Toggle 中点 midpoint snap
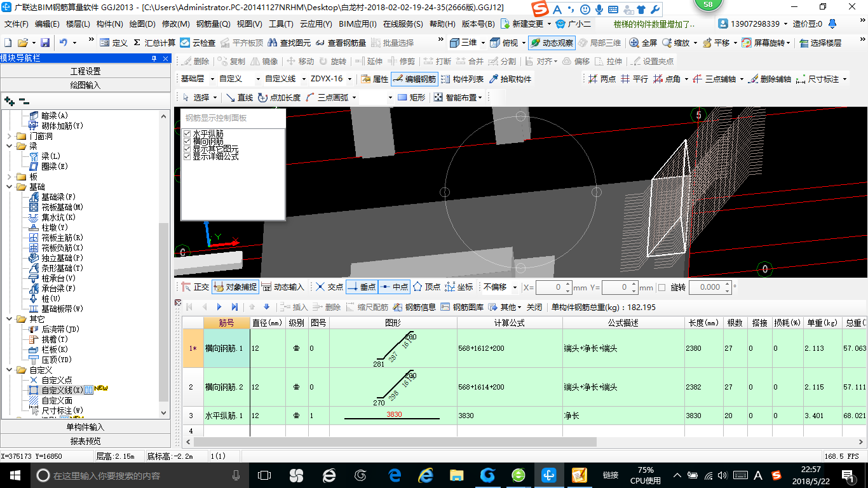Screen dimensions: 868x488 coord(393,287)
